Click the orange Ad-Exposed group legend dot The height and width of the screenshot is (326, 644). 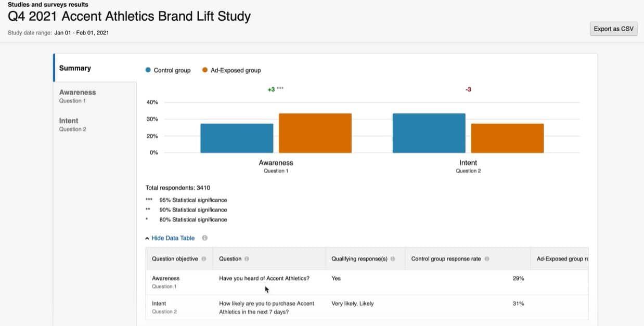coord(205,70)
